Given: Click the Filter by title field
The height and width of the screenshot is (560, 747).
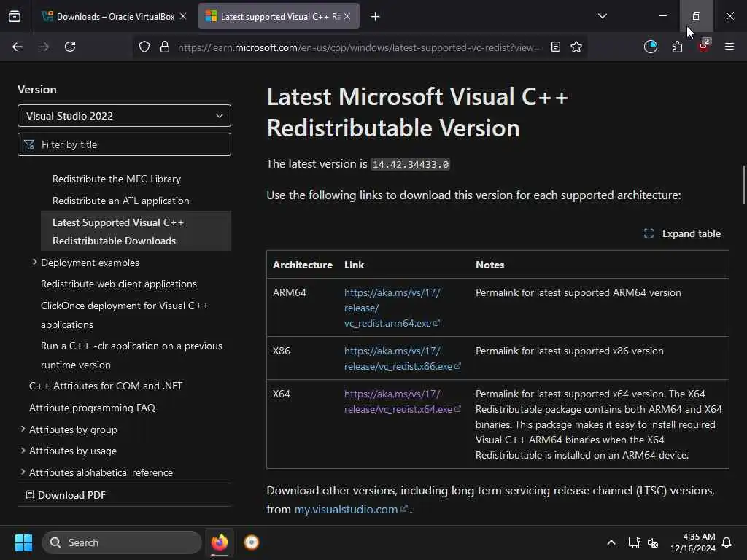Looking at the screenshot, I should point(124,144).
